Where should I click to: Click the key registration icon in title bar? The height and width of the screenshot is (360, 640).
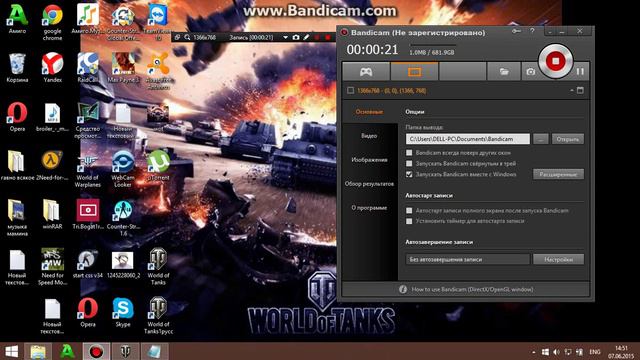pos(516,31)
